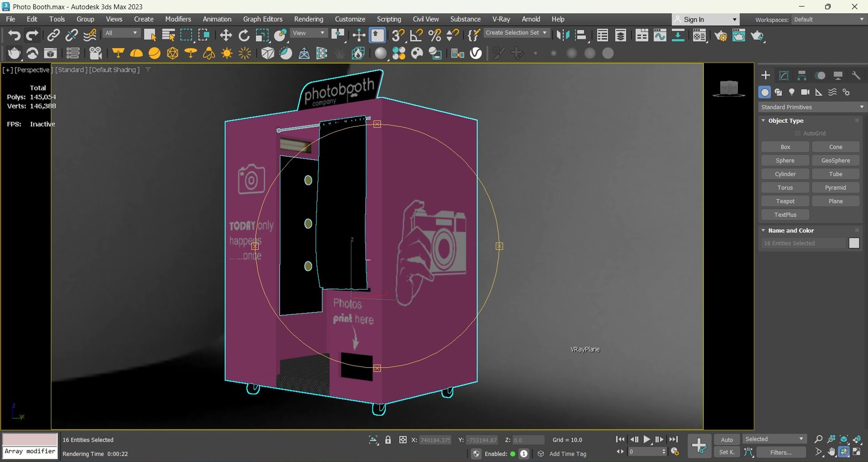Screen dimensions: 868x462
Task: Open the Scripting menu
Action: [389, 19]
